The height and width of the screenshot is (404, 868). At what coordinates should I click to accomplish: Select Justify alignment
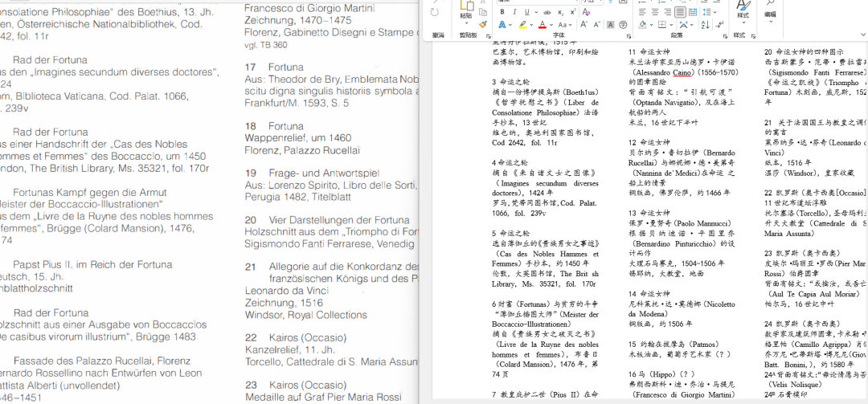click(x=681, y=12)
